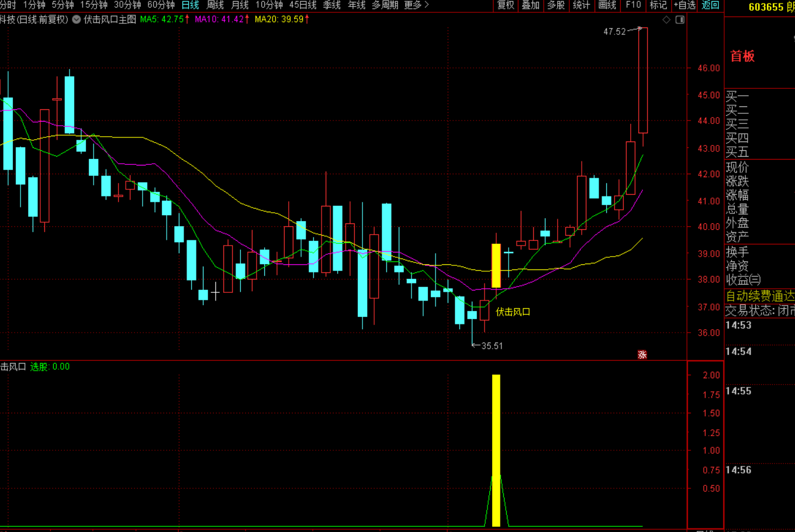Add stock with +自选 button
This screenshot has width=795, height=532.
tap(685, 5)
